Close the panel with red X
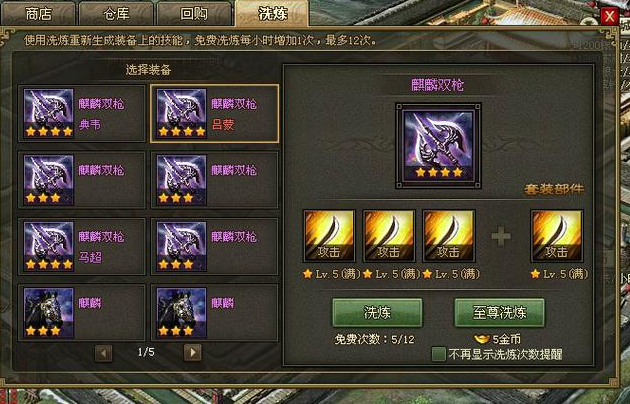This screenshot has width=630, height=404. [x=609, y=16]
